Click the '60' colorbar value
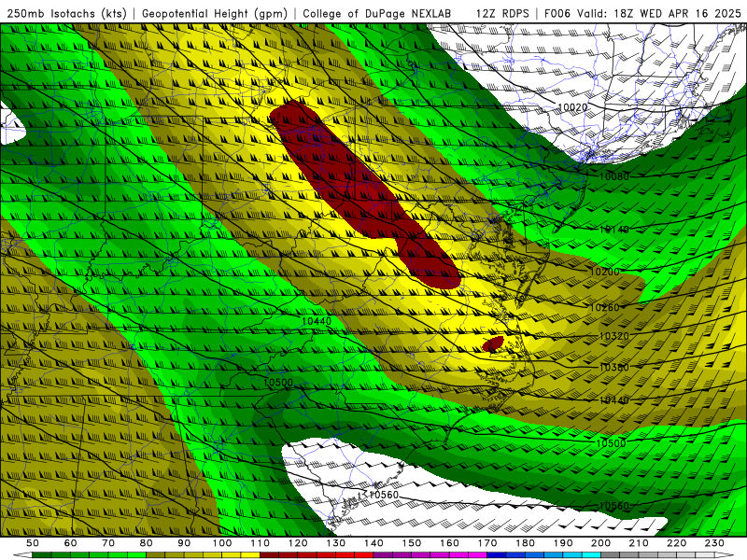The width and height of the screenshot is (747, 560). (71, 543)
